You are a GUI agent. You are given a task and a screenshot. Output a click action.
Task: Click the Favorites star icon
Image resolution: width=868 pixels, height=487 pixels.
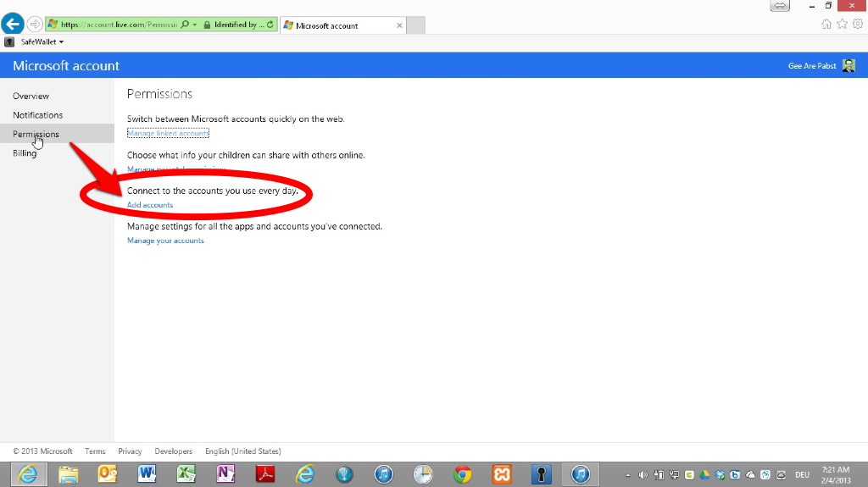(842, 25)
